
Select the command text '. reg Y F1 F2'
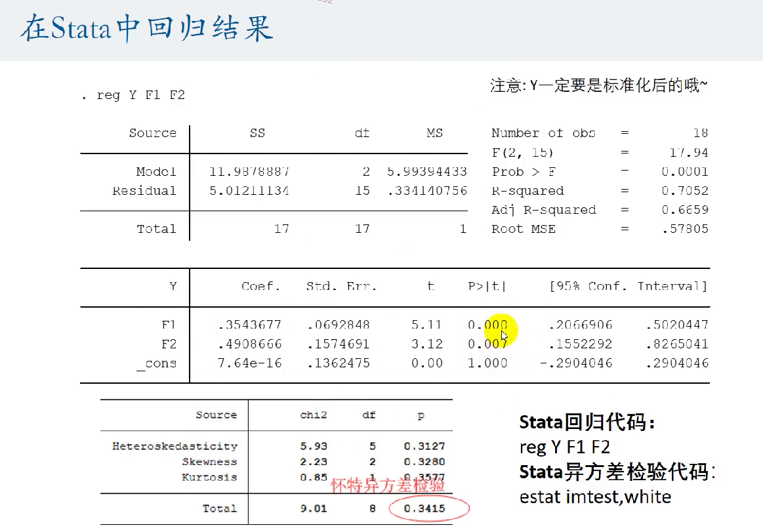(x=133, y=95)
